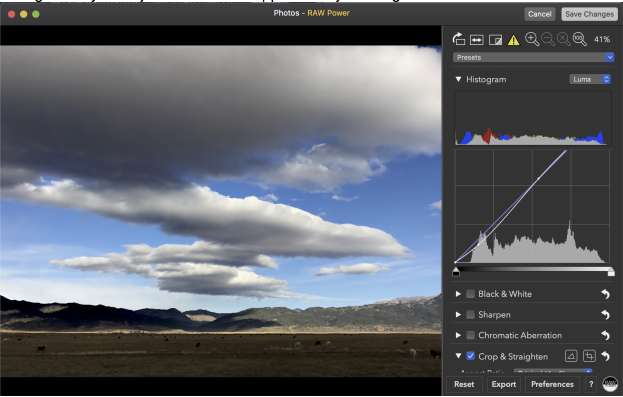Click the rotate image icon
Image resolution: width=623 pixels, height=397 pixels.
(459, 39)
